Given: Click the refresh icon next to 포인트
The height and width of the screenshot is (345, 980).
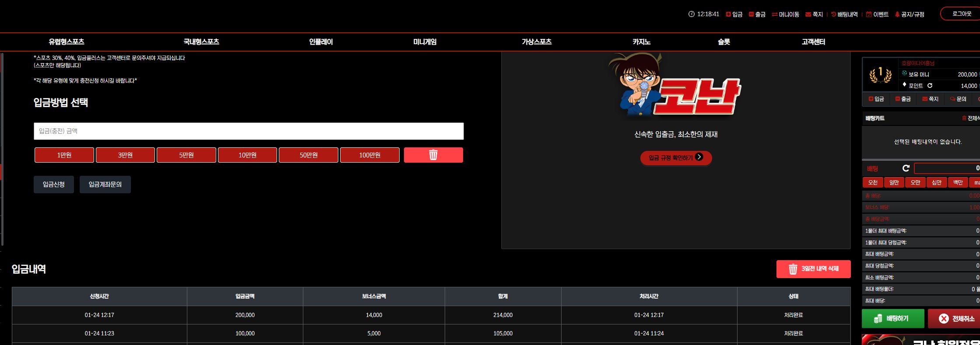Looking at the screenshot, I should point(930,86).
